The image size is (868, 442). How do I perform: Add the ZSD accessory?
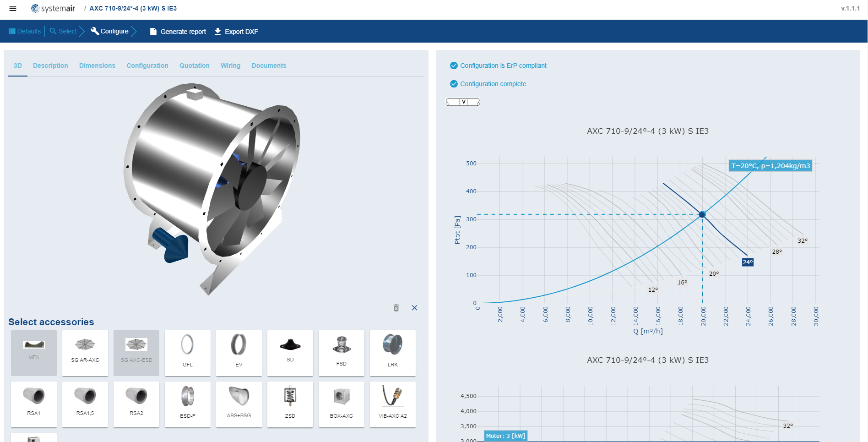[290, 404]
